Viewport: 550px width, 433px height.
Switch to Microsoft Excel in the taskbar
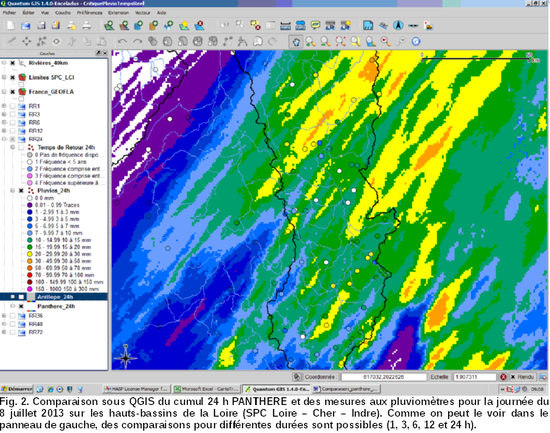pos(207,389)
